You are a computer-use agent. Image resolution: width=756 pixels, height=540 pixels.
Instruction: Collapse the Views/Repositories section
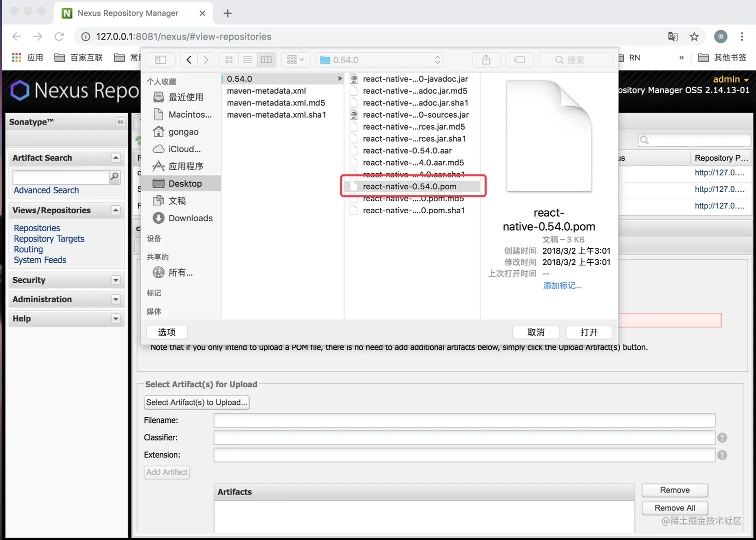116,210
